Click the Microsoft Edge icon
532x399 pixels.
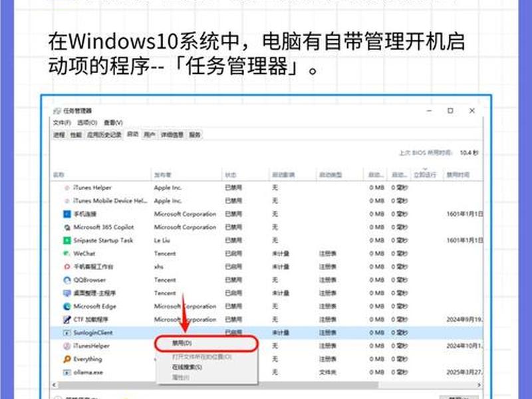[67, 307]
